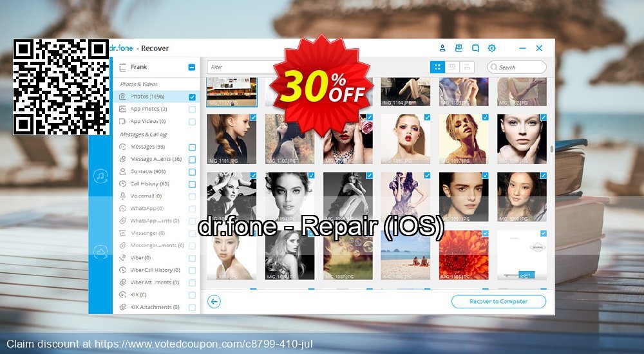644x354 pixels.
Task: Check the Message Attachments (36) checkbox
Action: click(192, 160)
